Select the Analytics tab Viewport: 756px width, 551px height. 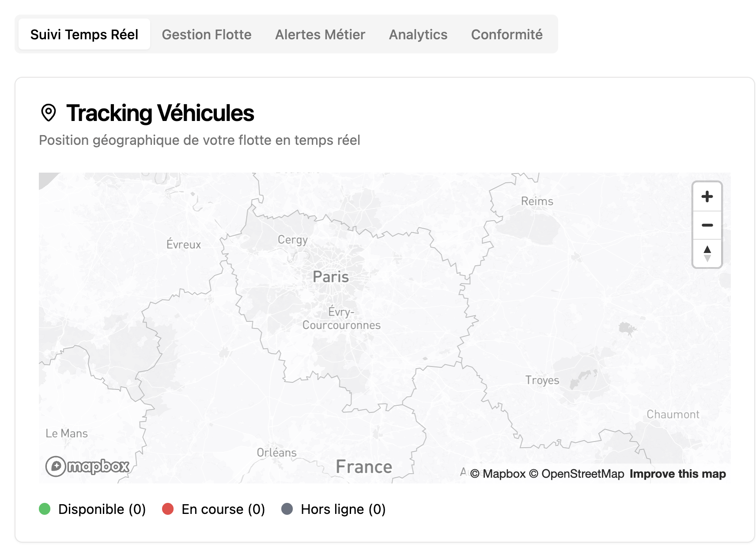point(418,34)
